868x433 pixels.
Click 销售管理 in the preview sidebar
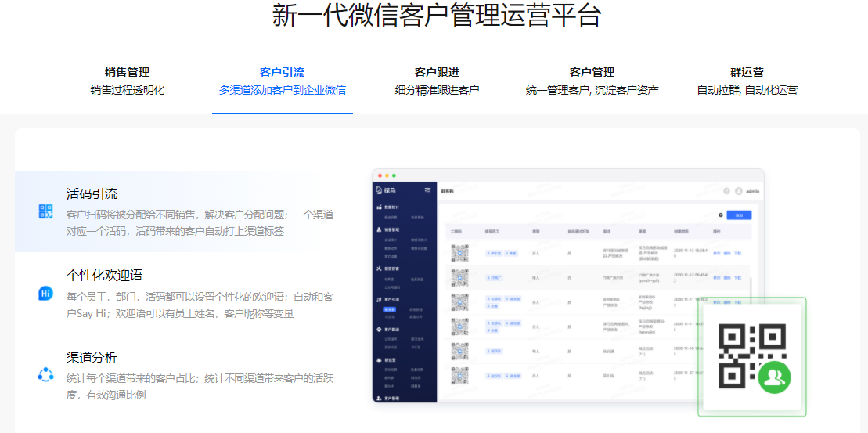tap(392, 229)
